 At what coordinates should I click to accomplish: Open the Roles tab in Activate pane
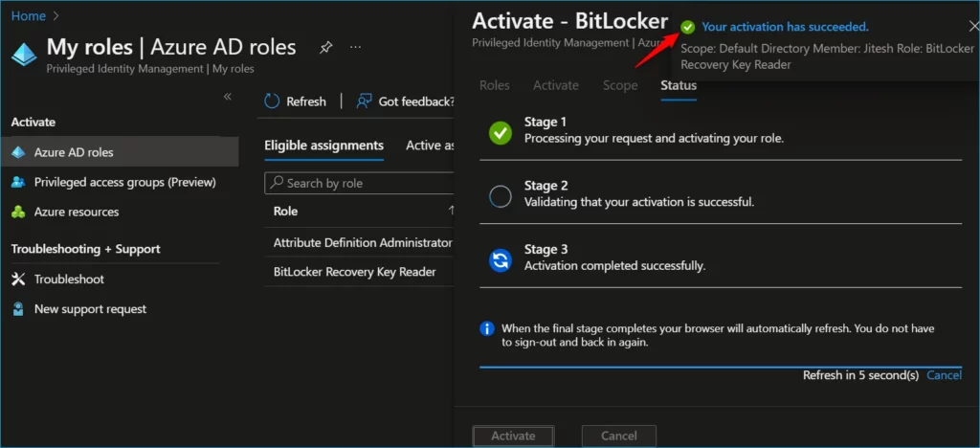[495, 85]
